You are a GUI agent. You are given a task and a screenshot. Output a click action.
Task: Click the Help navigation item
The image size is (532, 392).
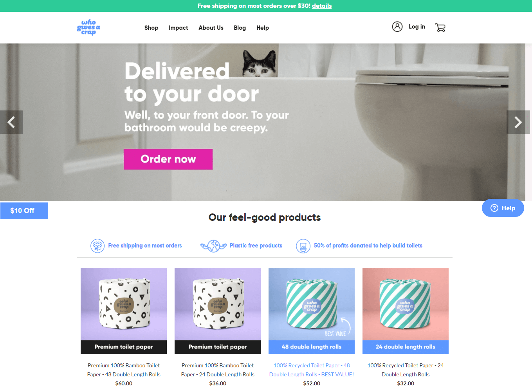(x=263, y=28)
